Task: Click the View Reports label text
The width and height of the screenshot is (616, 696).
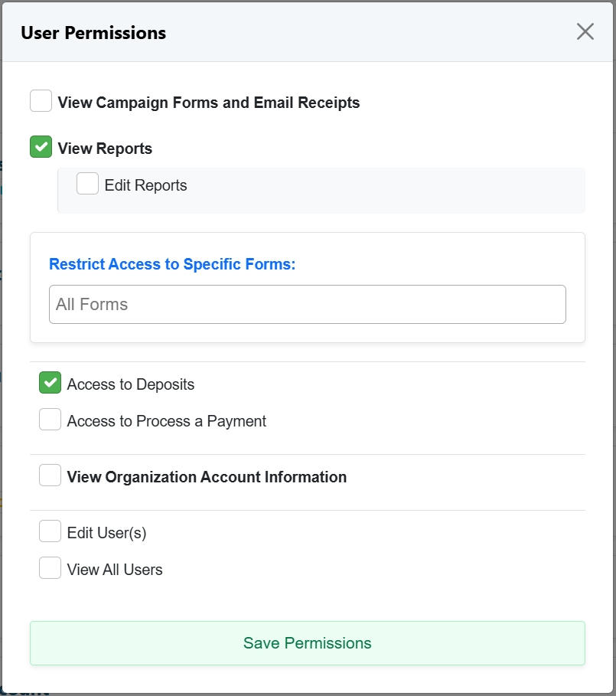Action: (x=105, y=149)
